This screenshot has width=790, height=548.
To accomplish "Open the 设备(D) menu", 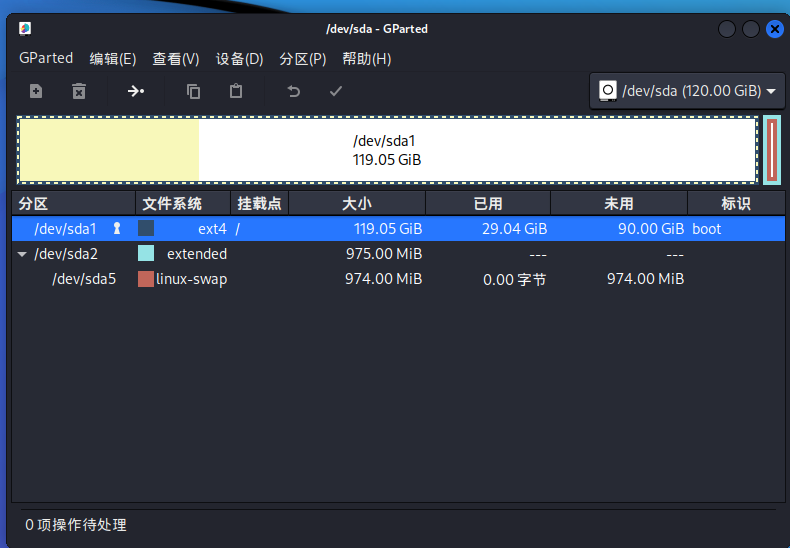I will pyautogui.click(x=239, y=59).
